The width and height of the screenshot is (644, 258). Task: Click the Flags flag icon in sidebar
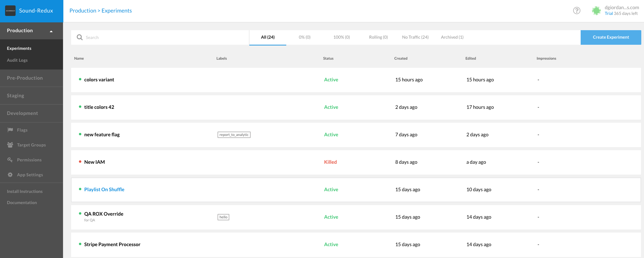tap(10, 130)
